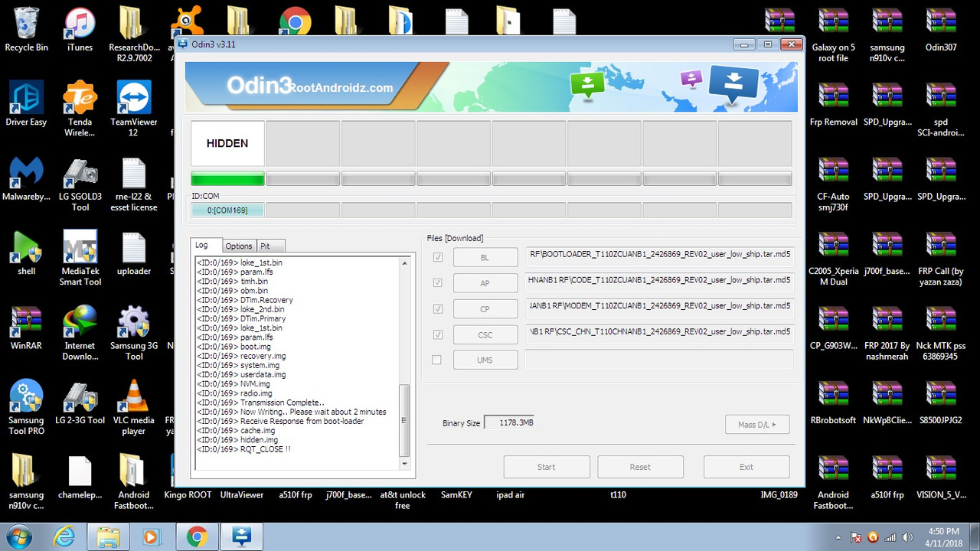This screenshot has width=980, height=551.
Task: Launch WinRAR from the desktop
Action: tap(26, 328)
